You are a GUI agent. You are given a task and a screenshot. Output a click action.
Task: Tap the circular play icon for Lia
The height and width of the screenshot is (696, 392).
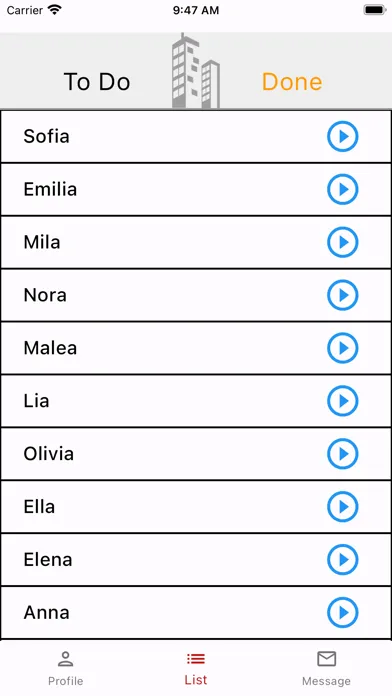(x=342, y=400)
